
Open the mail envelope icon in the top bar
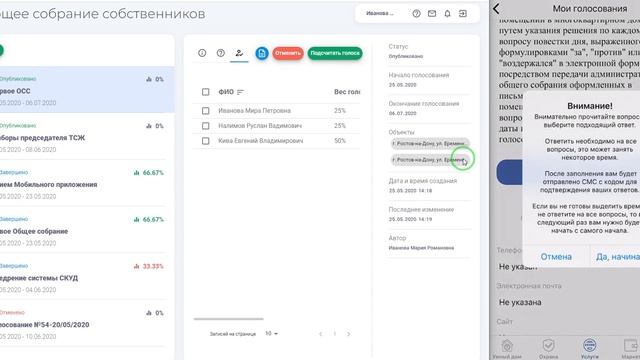pyautogui.click(x=432, y=13)
